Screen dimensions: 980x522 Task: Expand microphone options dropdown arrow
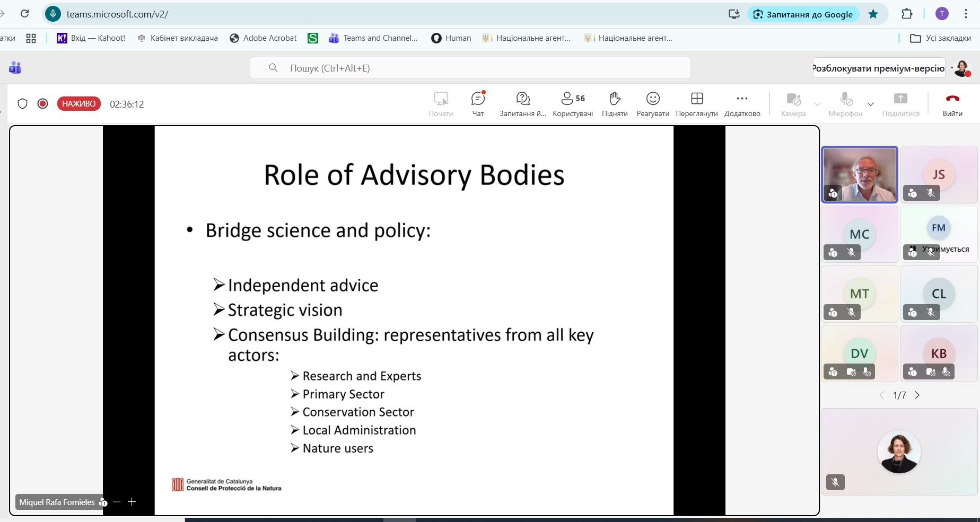coord(871,104)
